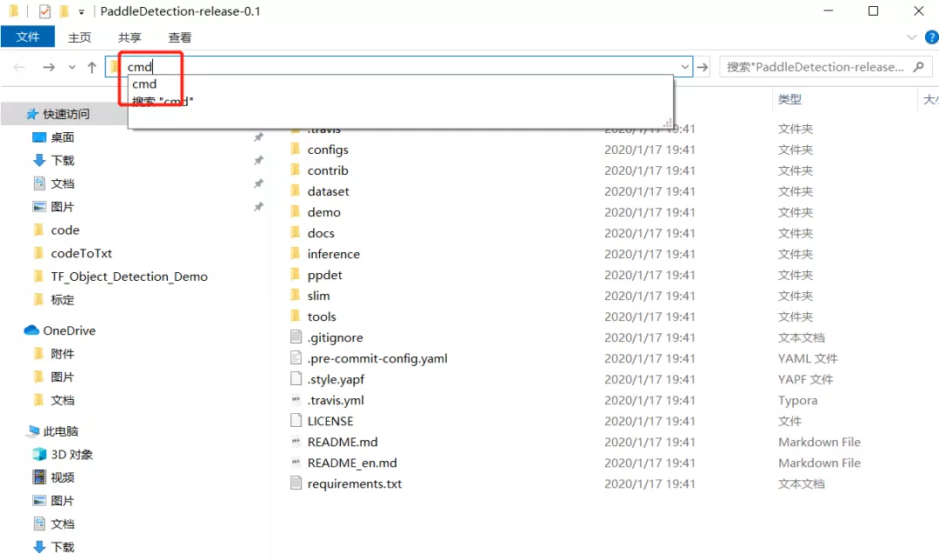The image size is (939, 560).
Task: Click the quick access properties checkmark icon
Action: [44, 11]
